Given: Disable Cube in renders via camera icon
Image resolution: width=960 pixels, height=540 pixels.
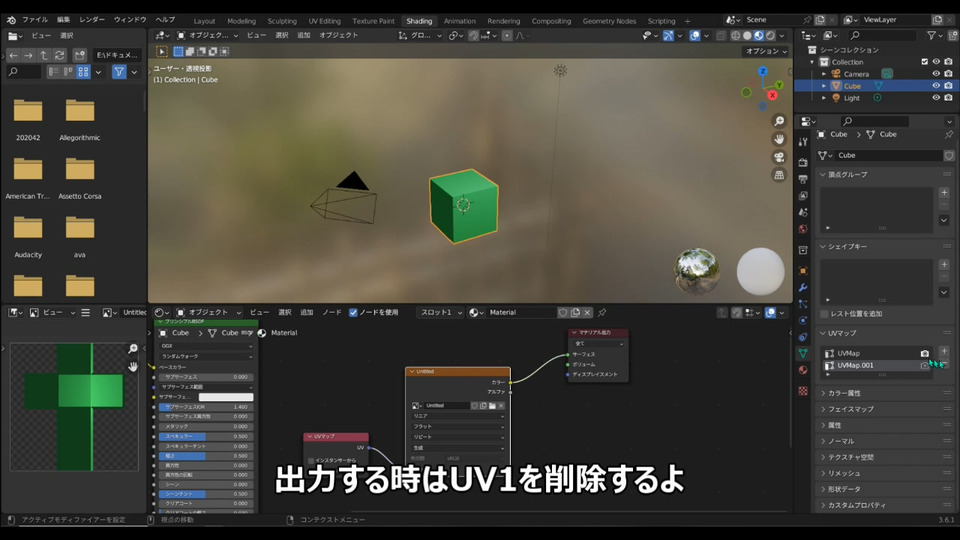Looking at the screenshot, I should 948,86.
